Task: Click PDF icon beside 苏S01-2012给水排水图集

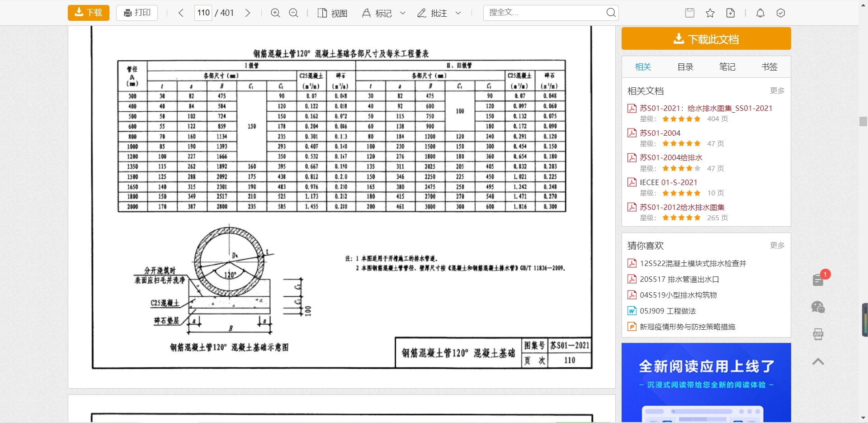Action: 632,207
